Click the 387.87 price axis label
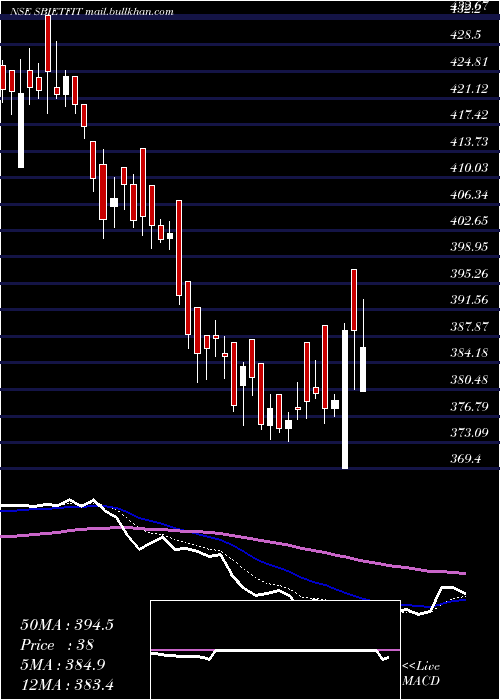 pyautogui.click(x=468, y=327)
